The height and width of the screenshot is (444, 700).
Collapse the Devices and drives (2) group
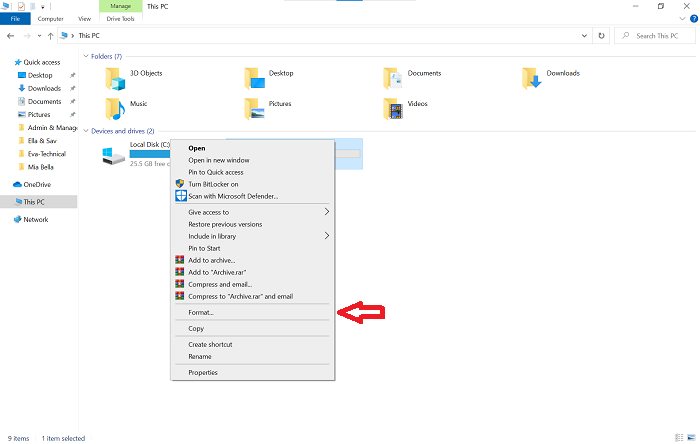coord(86,131)
